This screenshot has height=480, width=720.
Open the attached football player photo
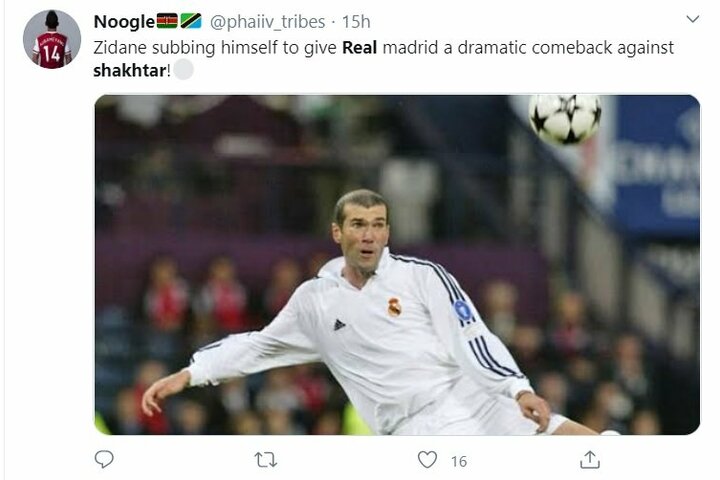(x=397, y=265)
